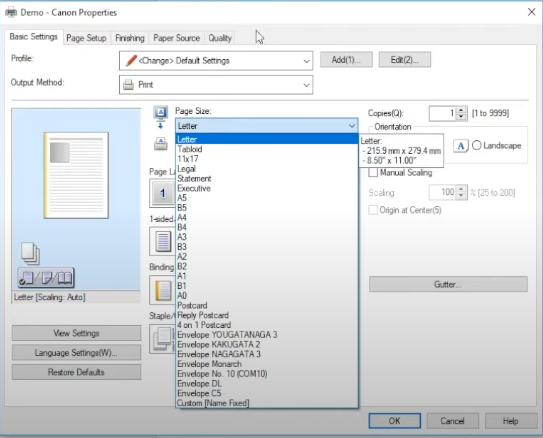The width and height of the screenshot is (543, 438).
Task: Enable the Manual Scaling checkbox
Action: click(x=373, y=172)
